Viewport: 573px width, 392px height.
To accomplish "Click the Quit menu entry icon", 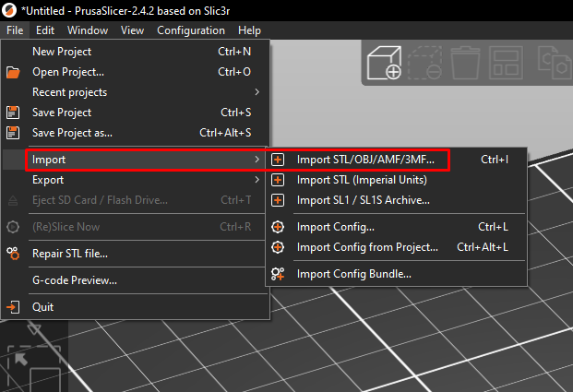I will 13,307.
